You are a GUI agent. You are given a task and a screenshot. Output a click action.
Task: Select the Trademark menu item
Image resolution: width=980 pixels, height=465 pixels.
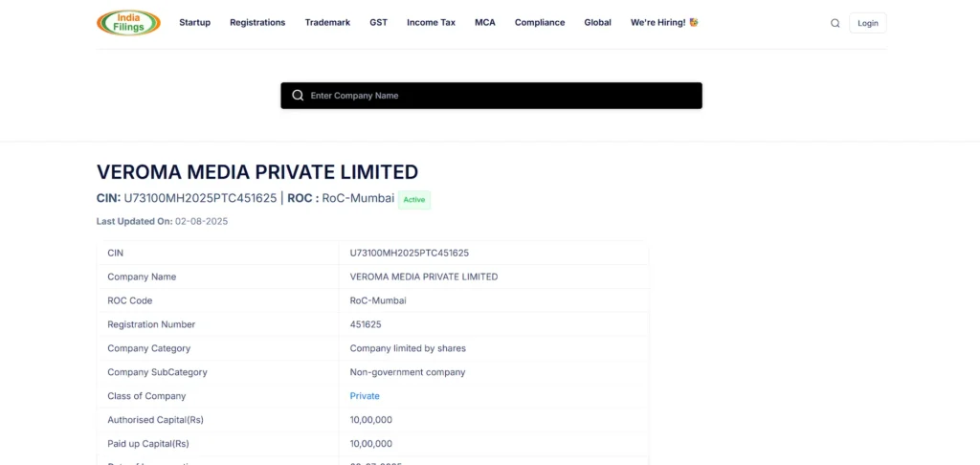click(327, 23)
